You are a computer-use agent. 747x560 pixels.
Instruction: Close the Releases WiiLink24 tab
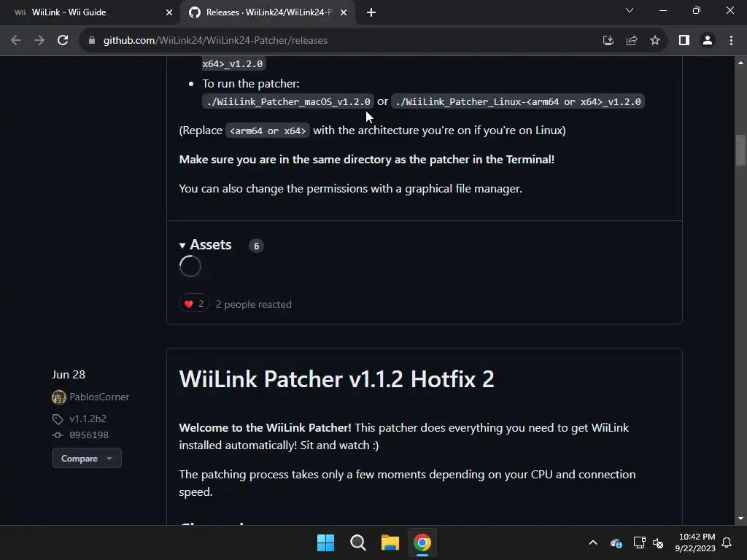(x=344, y=12)
